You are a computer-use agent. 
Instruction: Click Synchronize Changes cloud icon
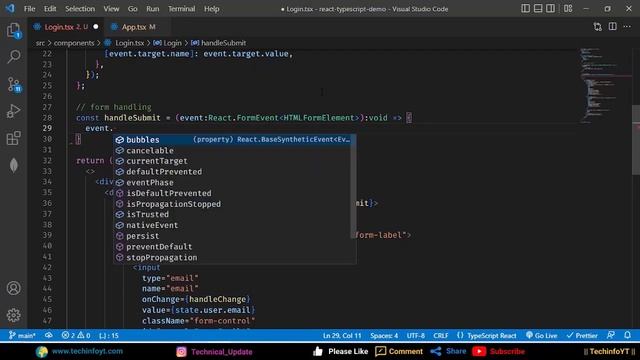(x=49, y=336)
